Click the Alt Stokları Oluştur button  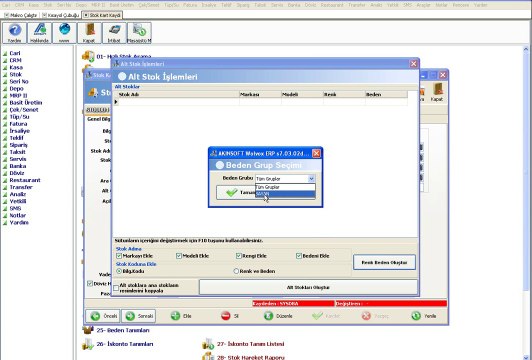click(x=308, y=287)
